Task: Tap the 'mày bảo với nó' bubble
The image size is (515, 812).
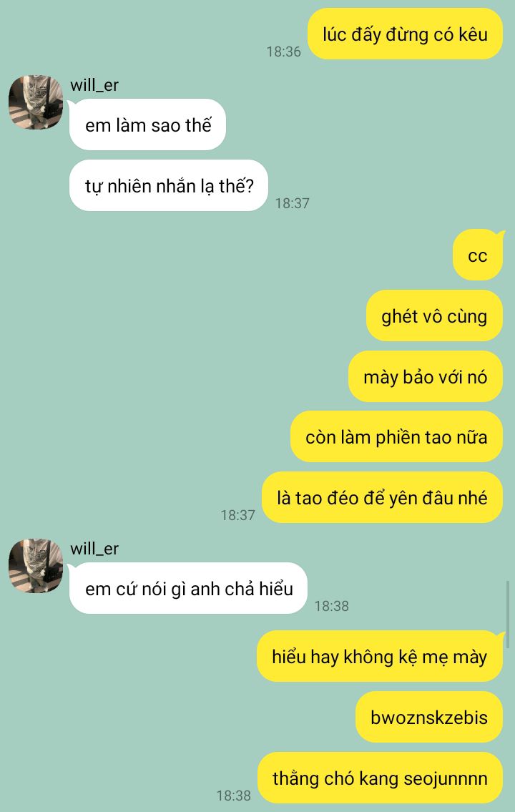Action: point(426,376)
